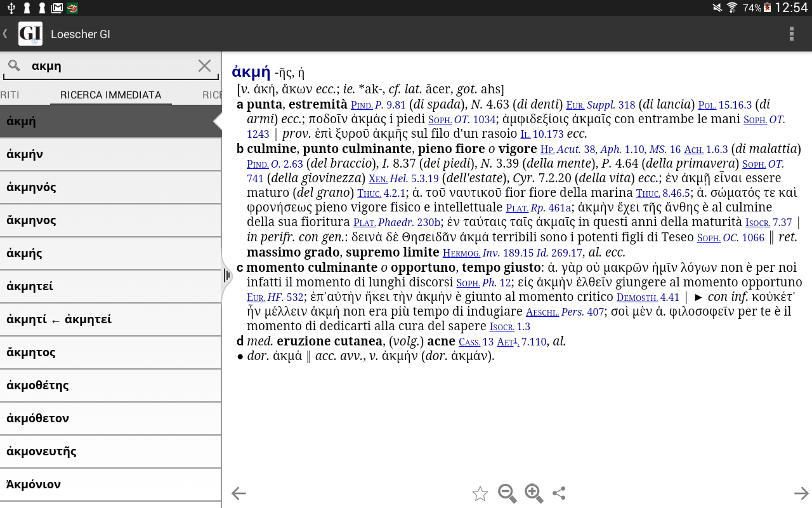
Task: Select the ἀκμής word list entry
Action: point(110,253)
